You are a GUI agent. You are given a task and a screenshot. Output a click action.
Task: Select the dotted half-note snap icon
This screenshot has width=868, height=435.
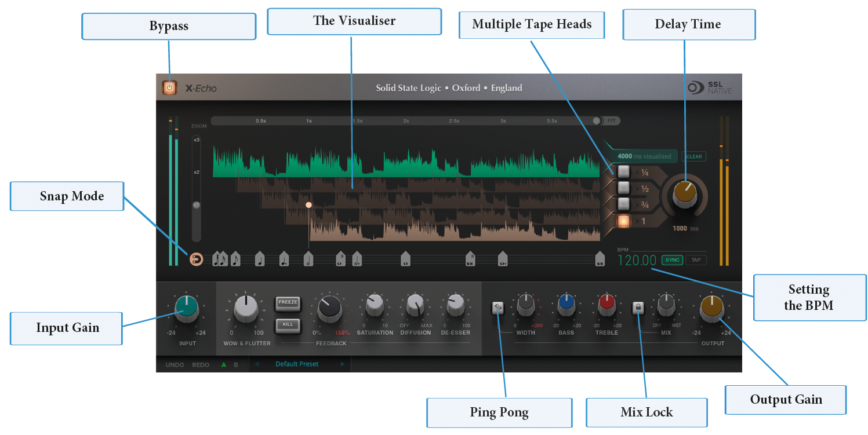[x=356, y=258]
